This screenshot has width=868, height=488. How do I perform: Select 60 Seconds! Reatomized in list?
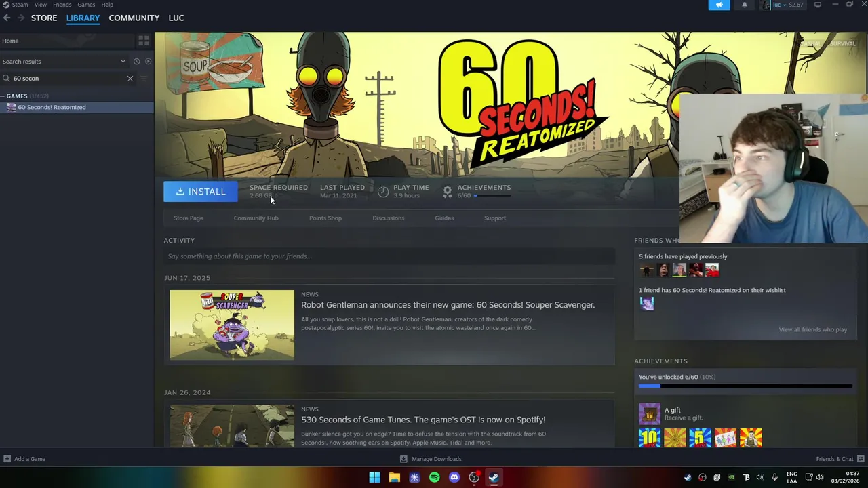click(77, 107)
